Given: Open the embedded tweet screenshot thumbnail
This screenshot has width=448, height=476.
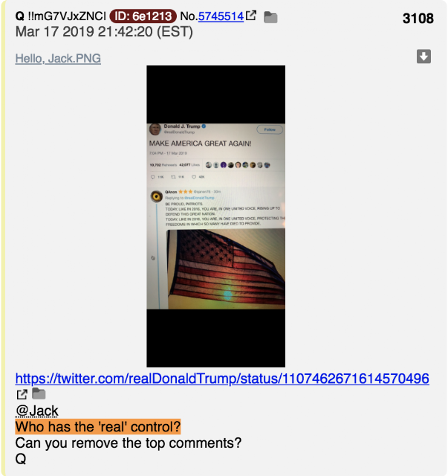Looking at the screenshot, I should point(215,216).
